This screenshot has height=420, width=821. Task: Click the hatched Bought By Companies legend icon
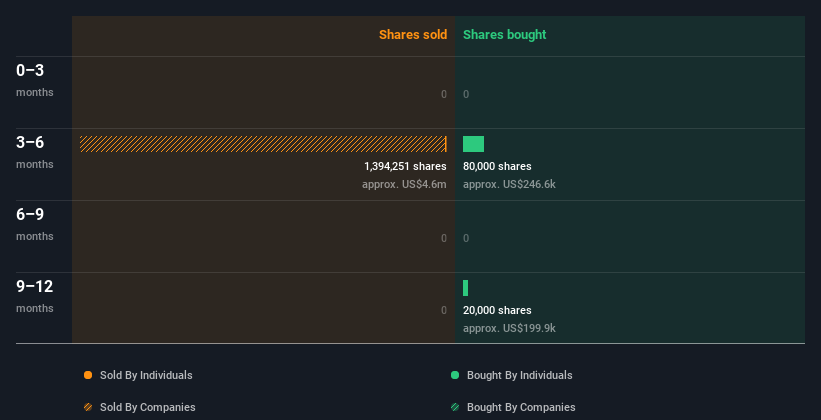pyautogui.click(x=455, y=407)
